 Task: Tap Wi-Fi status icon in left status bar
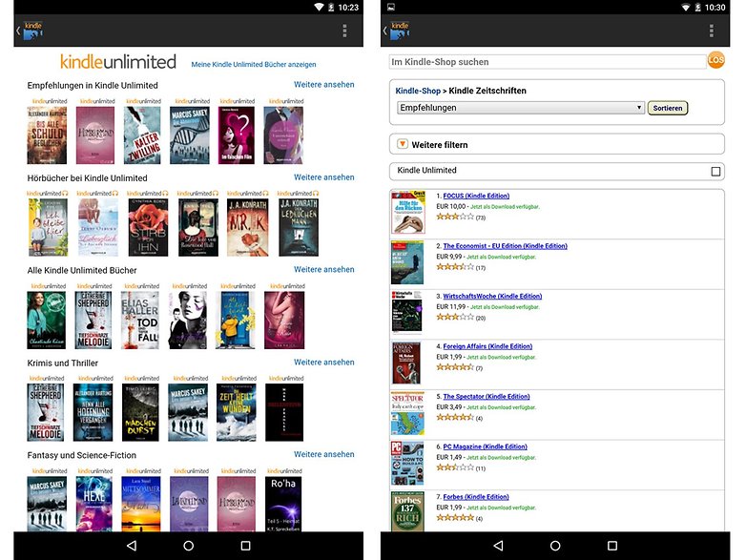click(319, 7)
